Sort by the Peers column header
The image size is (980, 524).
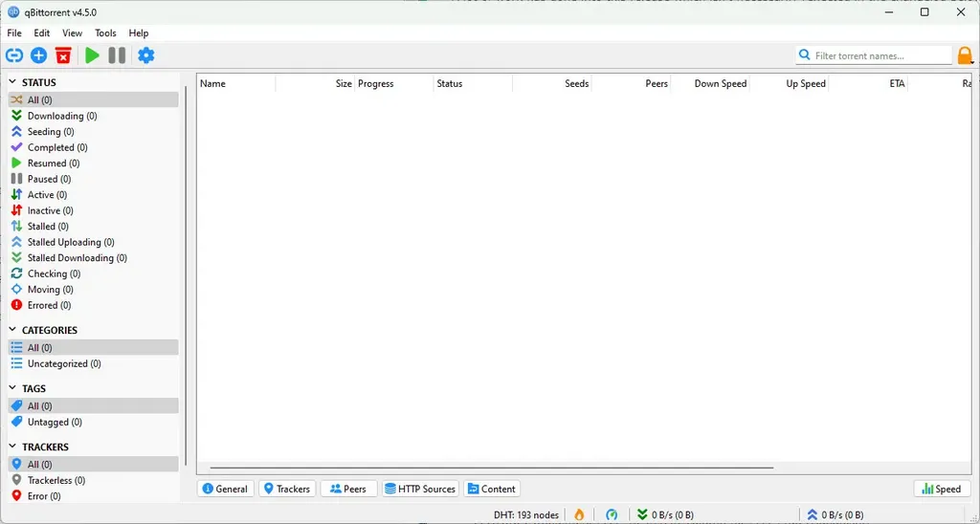point(632,84)
